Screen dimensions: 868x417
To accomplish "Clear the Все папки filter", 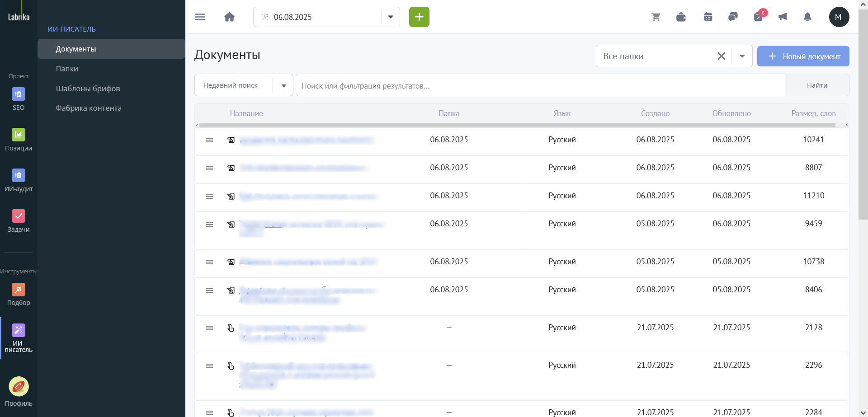I will [721, 56].
